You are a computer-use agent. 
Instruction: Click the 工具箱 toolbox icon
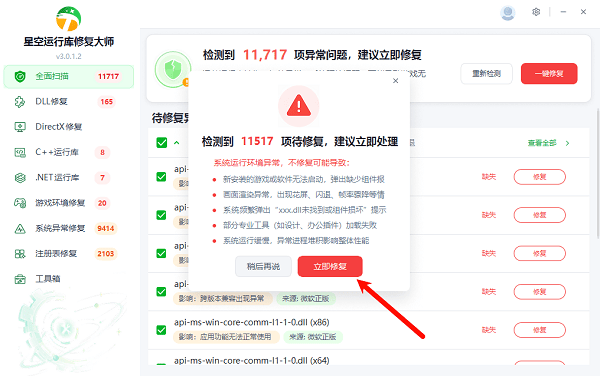coord(20,279)
